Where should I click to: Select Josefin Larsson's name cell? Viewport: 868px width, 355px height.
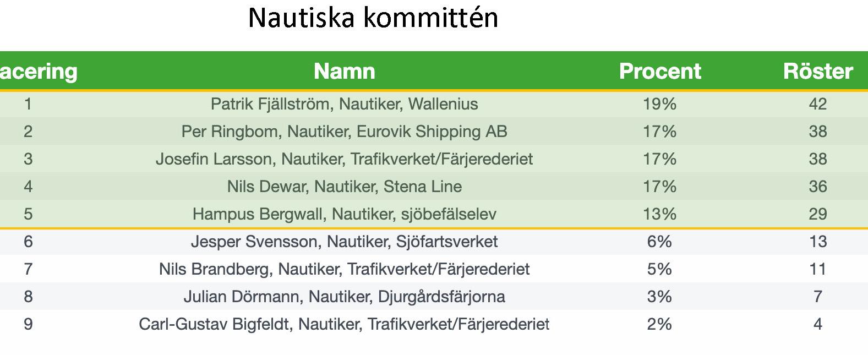344,159
